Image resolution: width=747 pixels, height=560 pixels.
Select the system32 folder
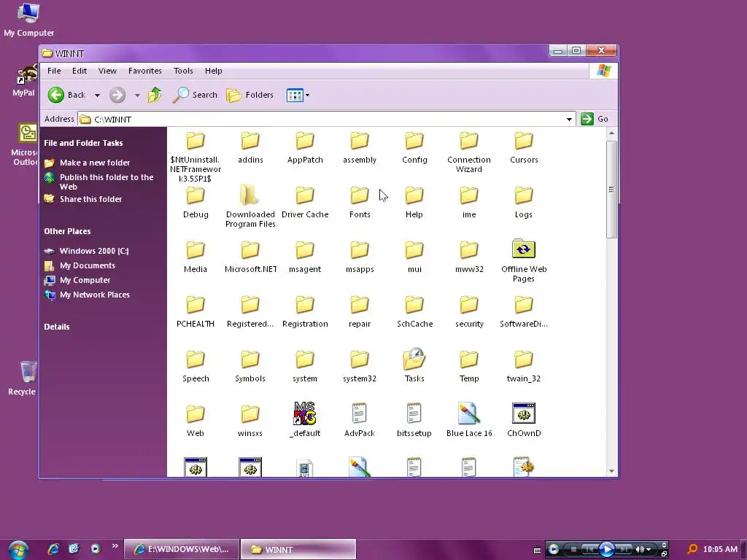359,366
